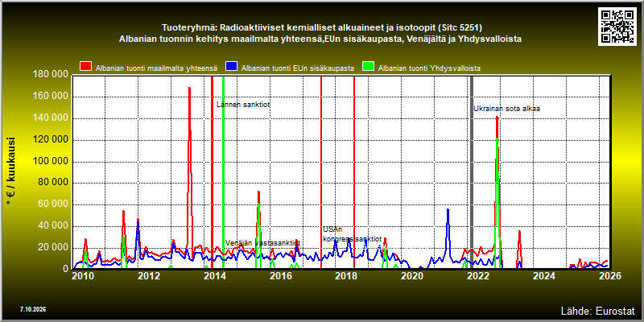
Task: Click the y-axis label '60 000'
Action: point(54,204)
